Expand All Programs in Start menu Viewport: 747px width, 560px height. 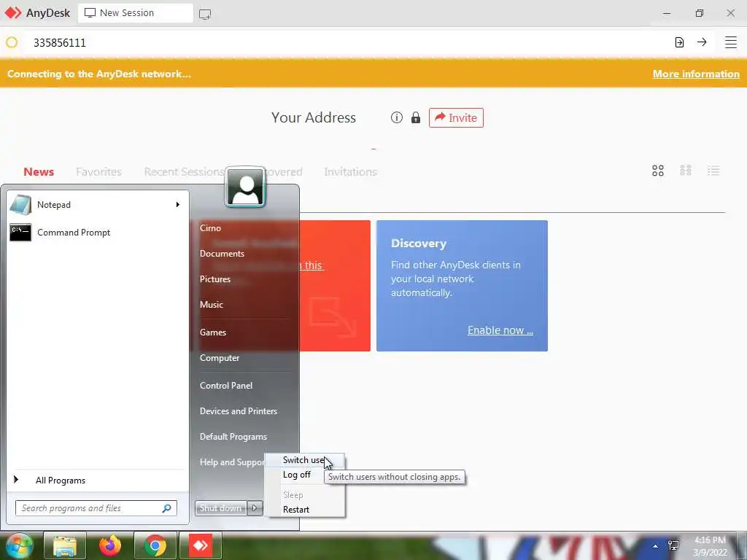[61, 481]
